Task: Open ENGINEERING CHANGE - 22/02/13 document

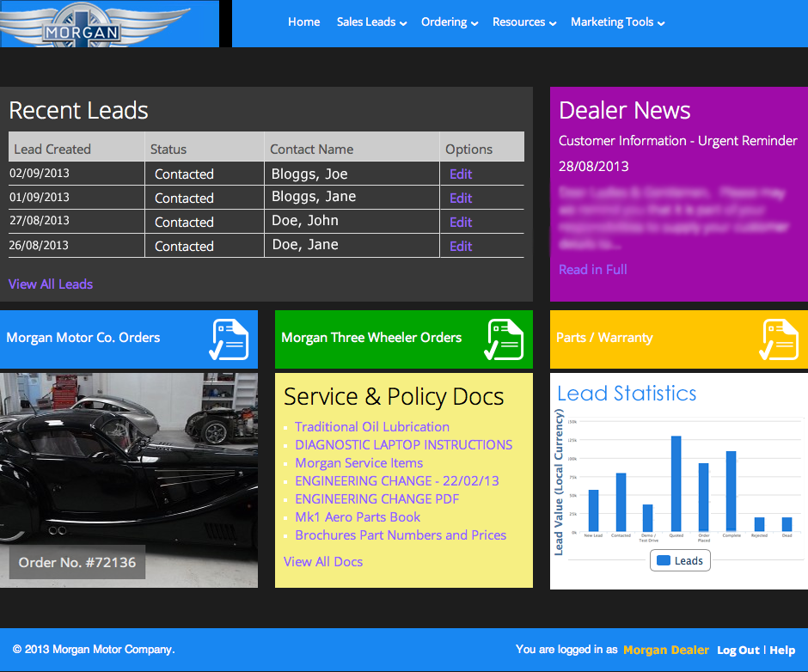Action: tap(397, 481)
